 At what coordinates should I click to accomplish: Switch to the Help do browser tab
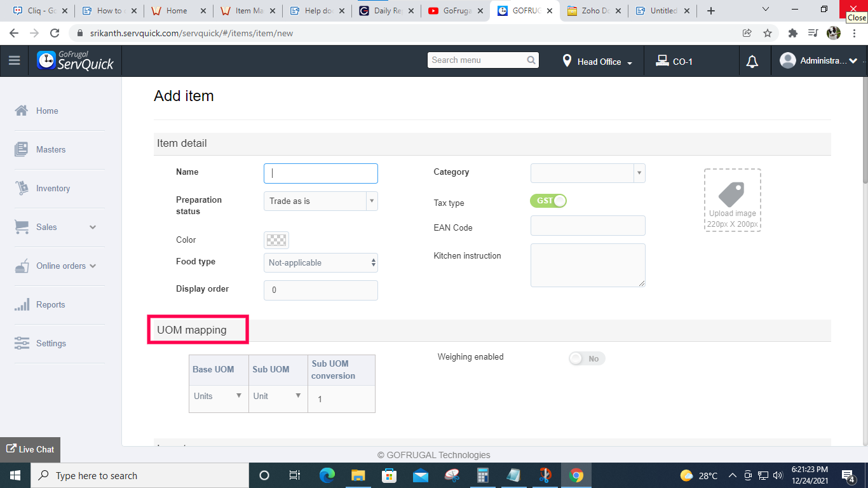316,11
